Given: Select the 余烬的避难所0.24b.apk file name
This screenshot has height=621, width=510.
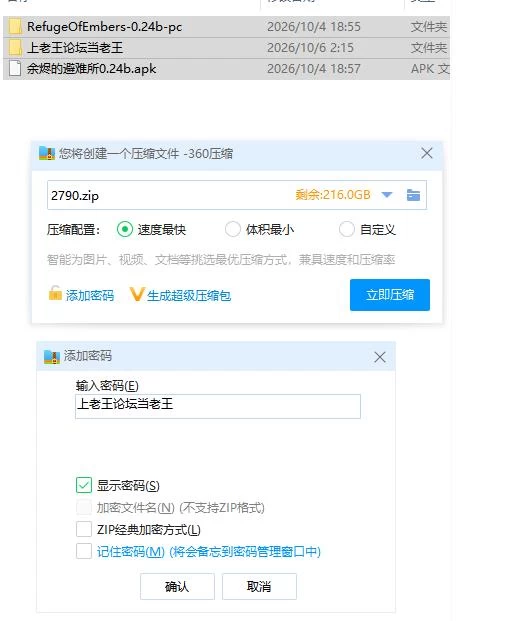Looking at the screenshot, I should [91, 69].
